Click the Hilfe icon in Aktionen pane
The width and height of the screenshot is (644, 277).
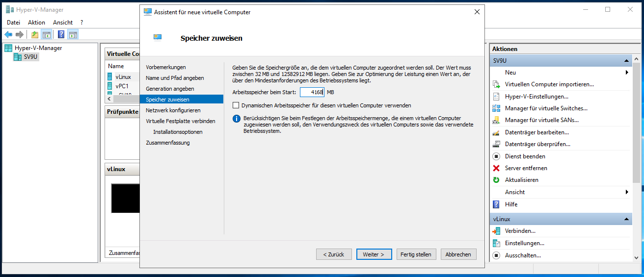pyautogui.click(x=496, y=204)
